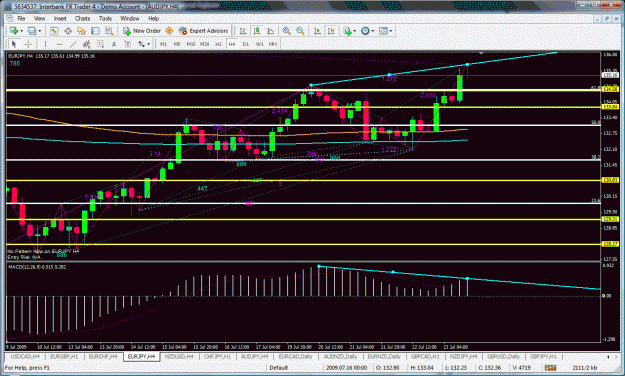Image resolution: width=625 pixels, height=376 pixels.
Task: Select the Text Label tool
Action: (x=128, y=44)
